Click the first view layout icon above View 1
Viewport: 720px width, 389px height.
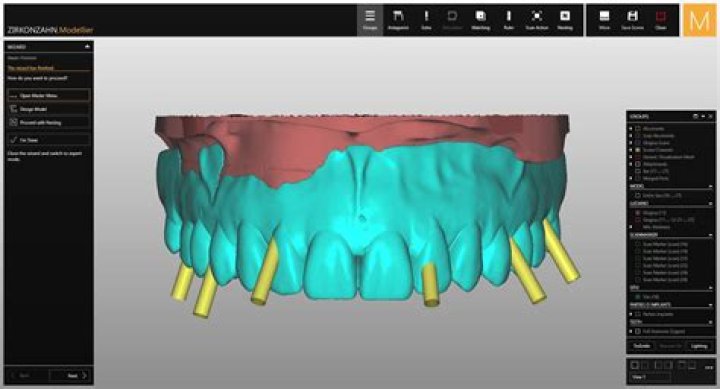pos(635,366)
